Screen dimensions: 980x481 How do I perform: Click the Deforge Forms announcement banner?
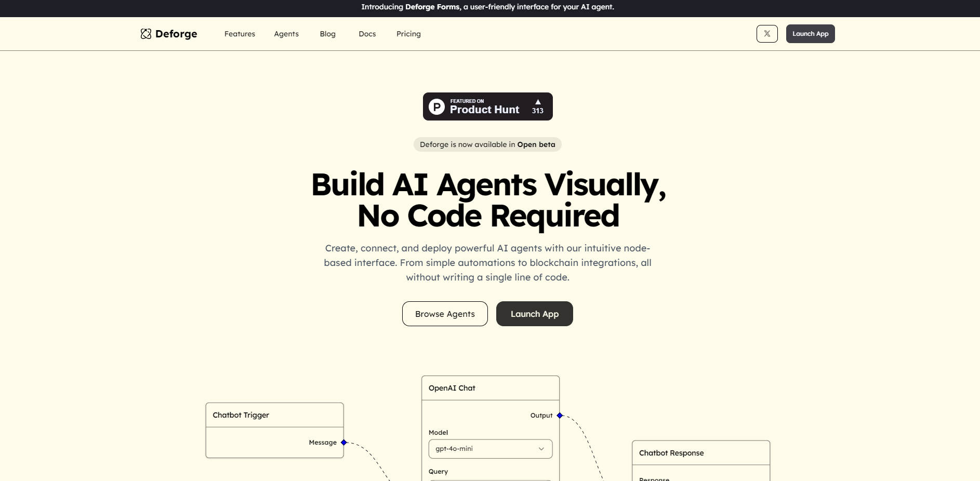tap(487, 7)
